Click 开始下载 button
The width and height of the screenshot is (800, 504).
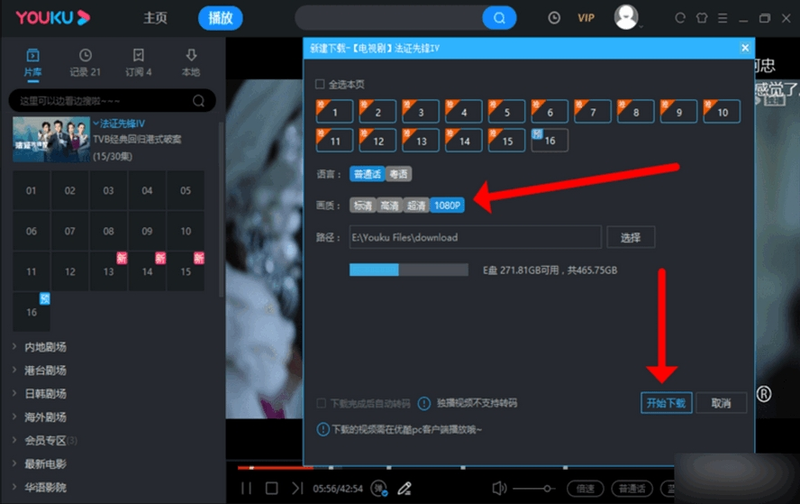coord(666,403)
